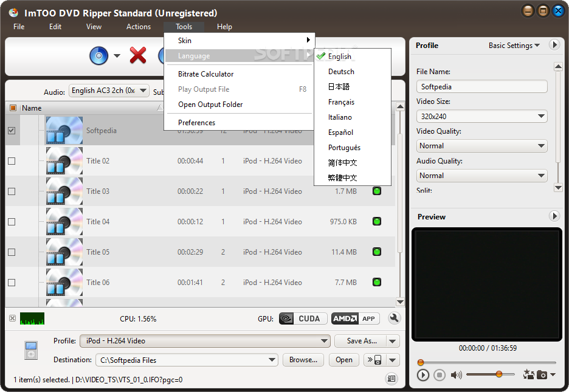The image size is (569, 392).
Task: Uncheck the Softpedia title checkbox
Action: tap(12, 131)
